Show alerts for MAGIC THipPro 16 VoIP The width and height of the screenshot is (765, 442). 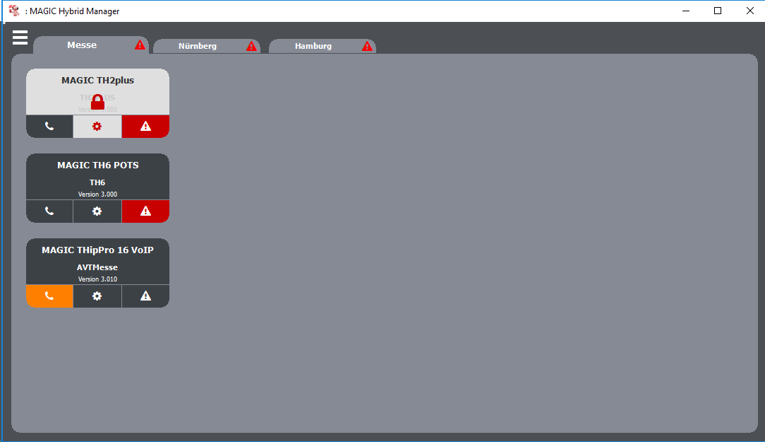[145, 296]
